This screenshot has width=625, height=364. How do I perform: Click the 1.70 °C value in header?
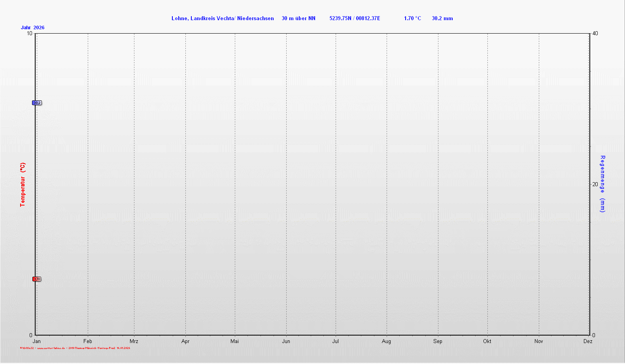pos(412,18)
